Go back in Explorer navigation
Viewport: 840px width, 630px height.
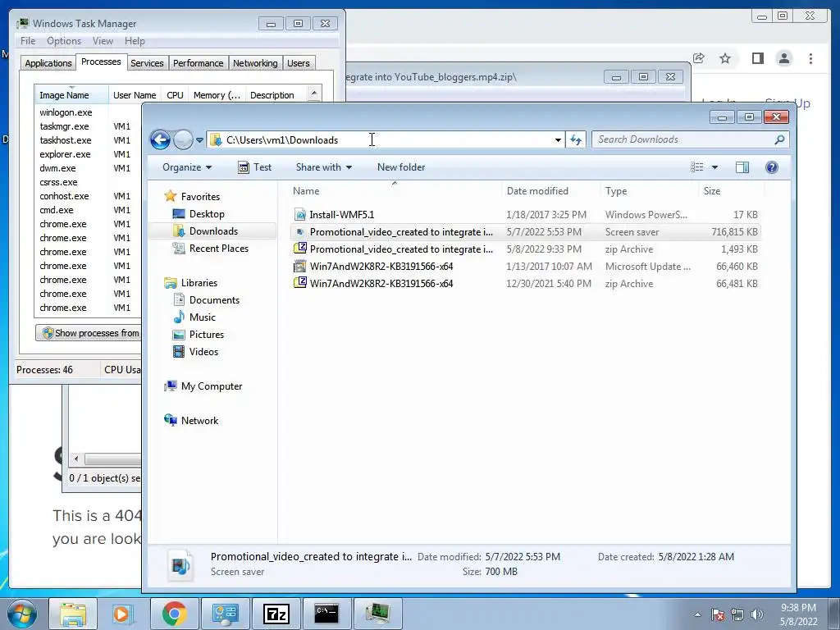(x=160, y=139)
